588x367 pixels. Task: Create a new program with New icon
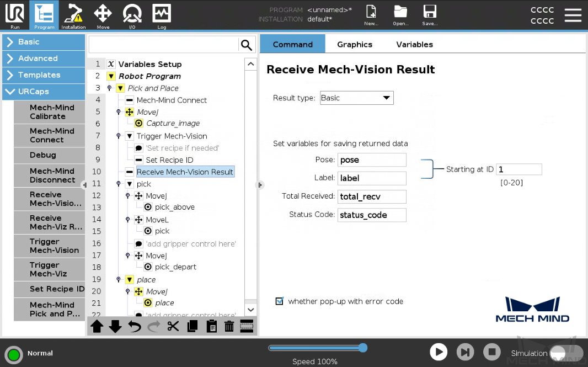tap(371, 15)
